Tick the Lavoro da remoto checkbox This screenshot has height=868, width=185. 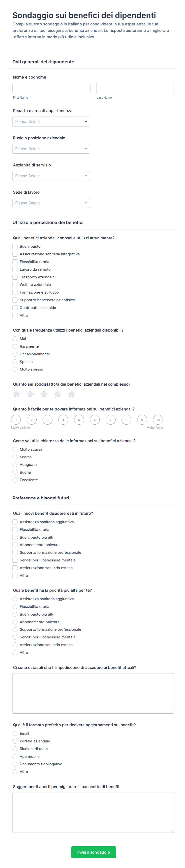(x=15, y=269)
